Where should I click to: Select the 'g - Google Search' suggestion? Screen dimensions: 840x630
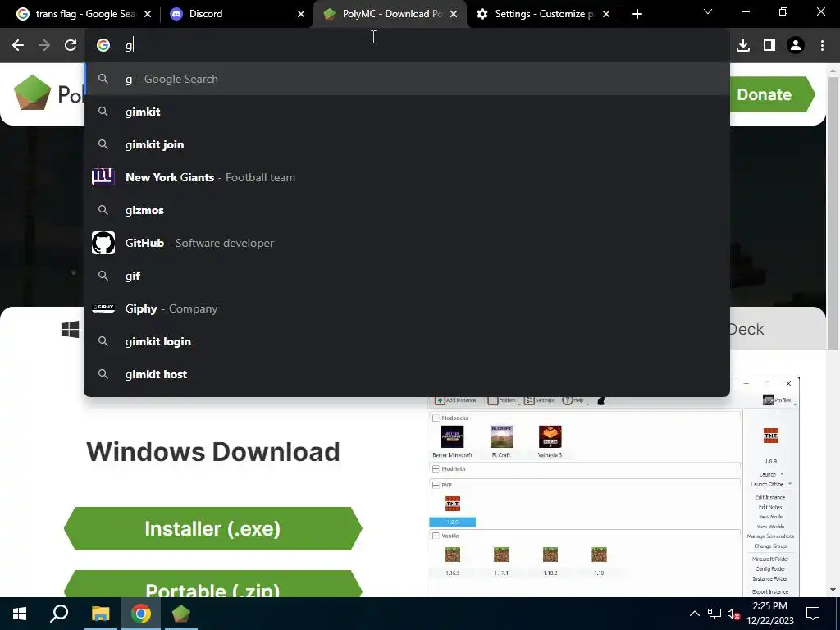407,79
